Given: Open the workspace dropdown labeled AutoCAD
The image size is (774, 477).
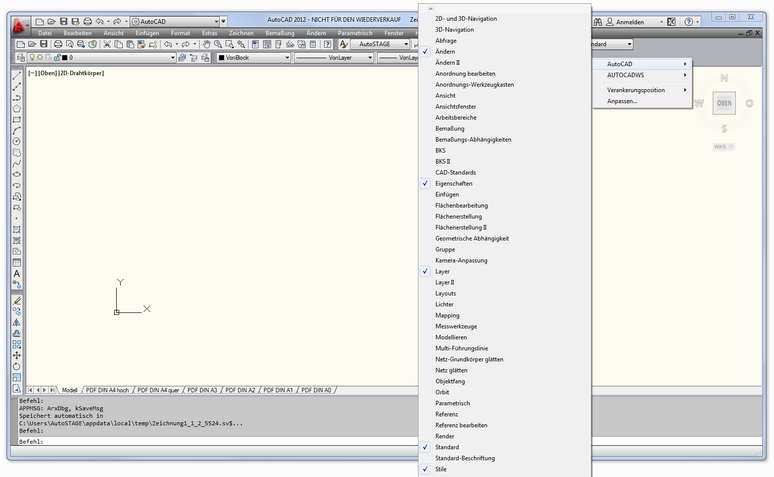Looking at the screenshot, I should click(178, 21).
